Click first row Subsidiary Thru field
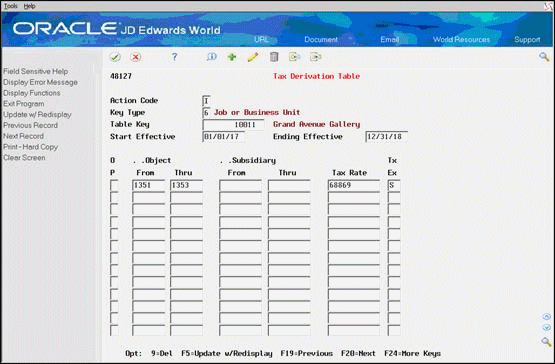This screenshot has height=364, width=555. 289,186
